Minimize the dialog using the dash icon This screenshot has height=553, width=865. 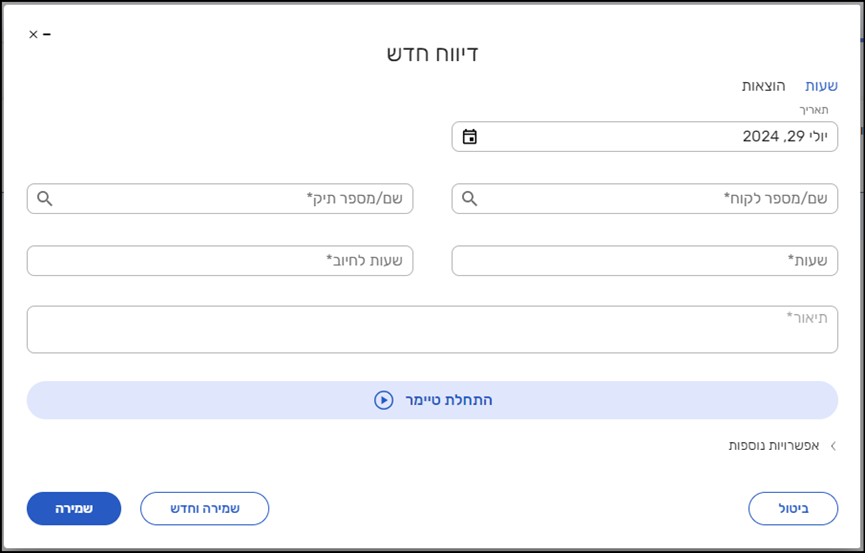point(47,34)
